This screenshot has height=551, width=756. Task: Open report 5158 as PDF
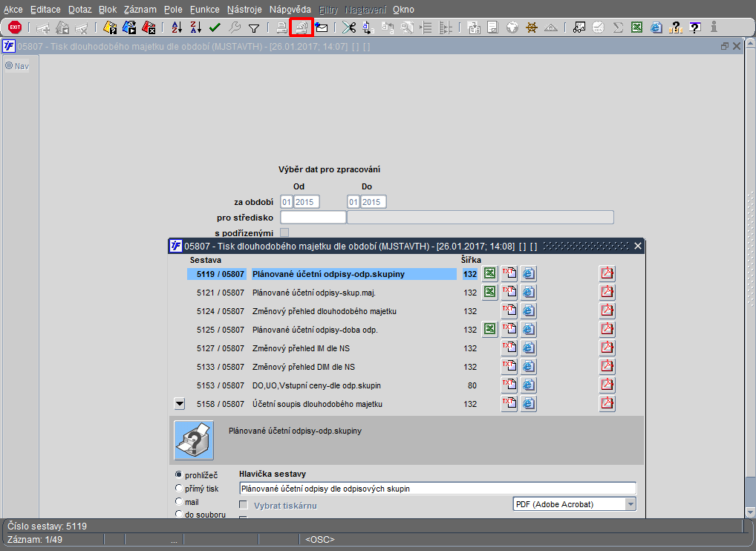click(x=607, y=403)
